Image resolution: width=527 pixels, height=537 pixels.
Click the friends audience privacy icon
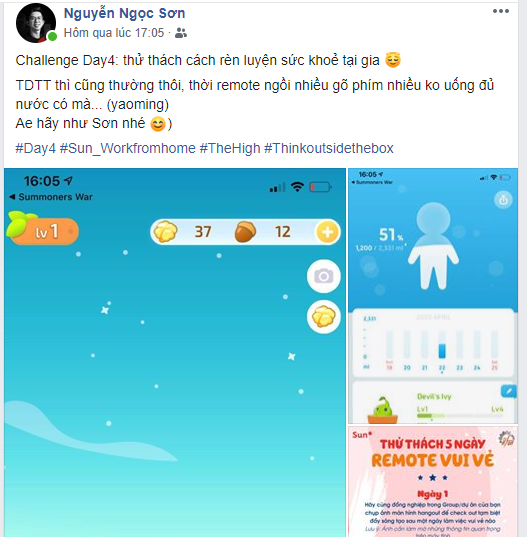(181, 33)
